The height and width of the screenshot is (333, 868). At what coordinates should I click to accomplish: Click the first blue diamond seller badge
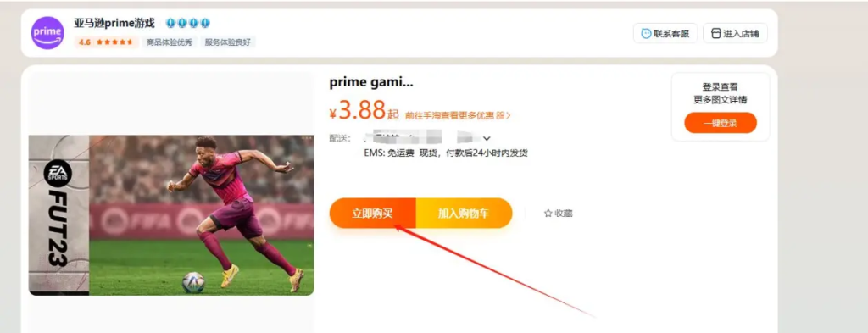(170, 23)
